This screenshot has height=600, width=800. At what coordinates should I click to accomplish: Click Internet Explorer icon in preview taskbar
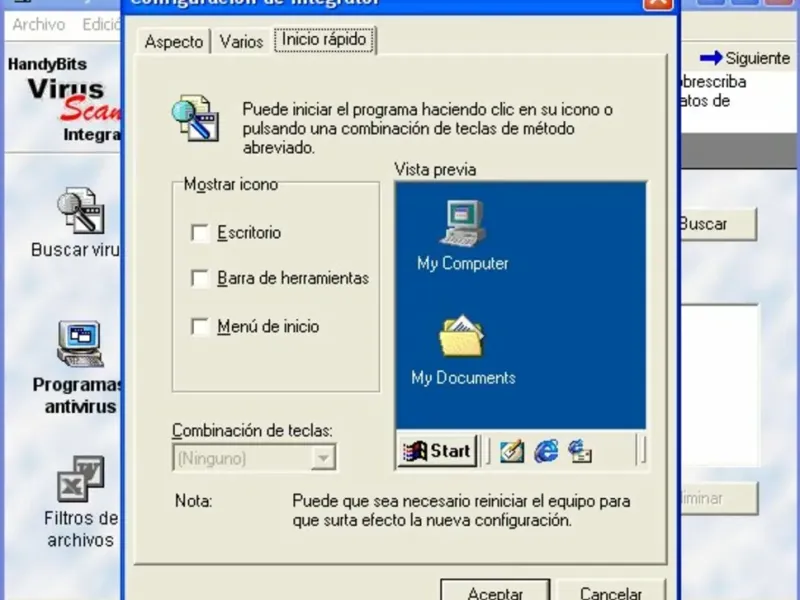pos(546,452)
